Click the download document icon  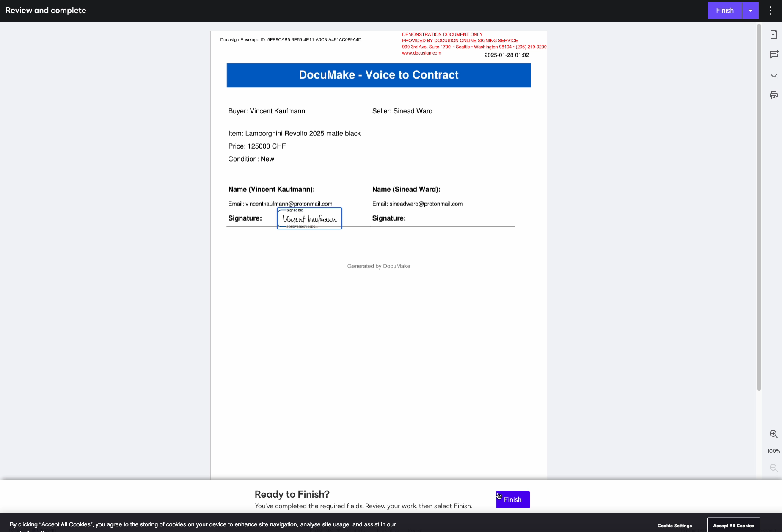pos(774,75)
